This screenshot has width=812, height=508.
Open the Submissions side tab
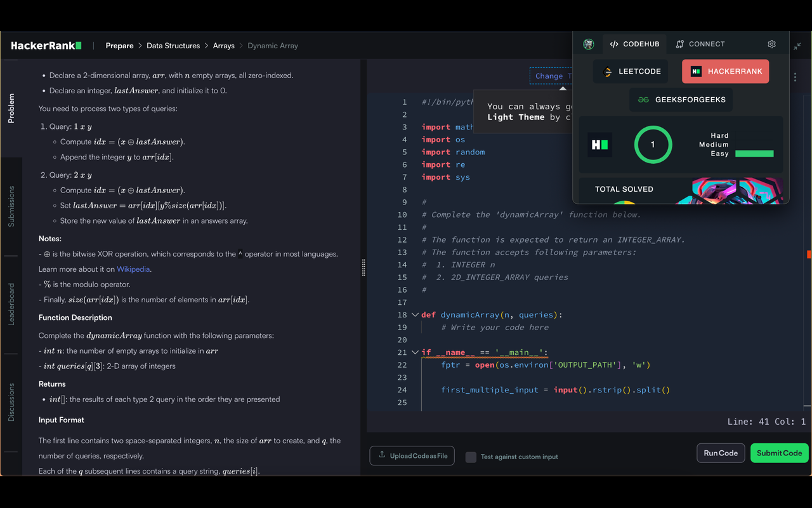tap(11, 206)
